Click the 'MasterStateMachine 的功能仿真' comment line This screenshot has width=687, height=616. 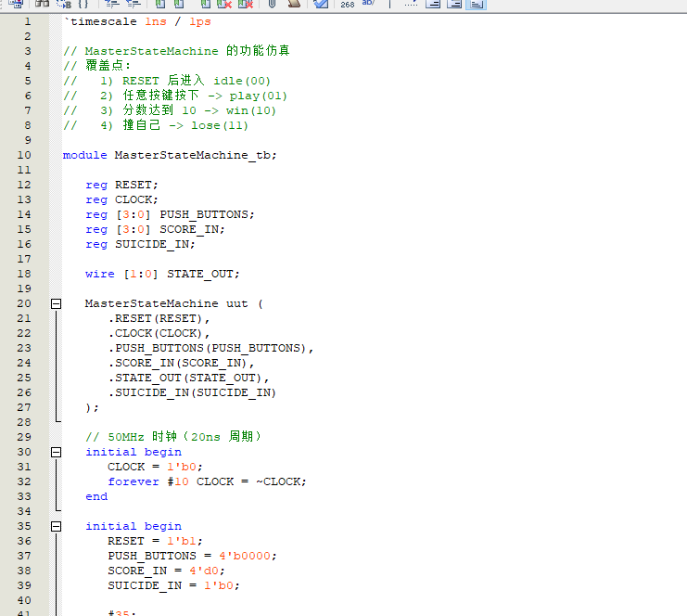pyautogui.click(x=176, y=51)
